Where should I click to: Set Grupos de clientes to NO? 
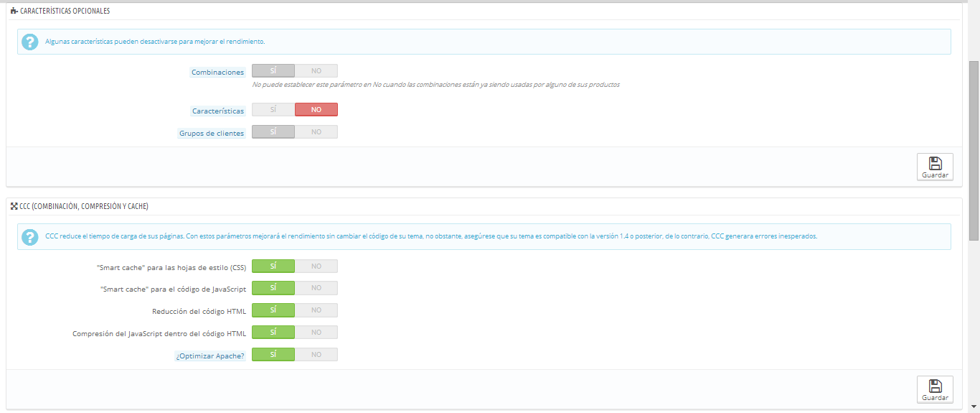(316, 132)
